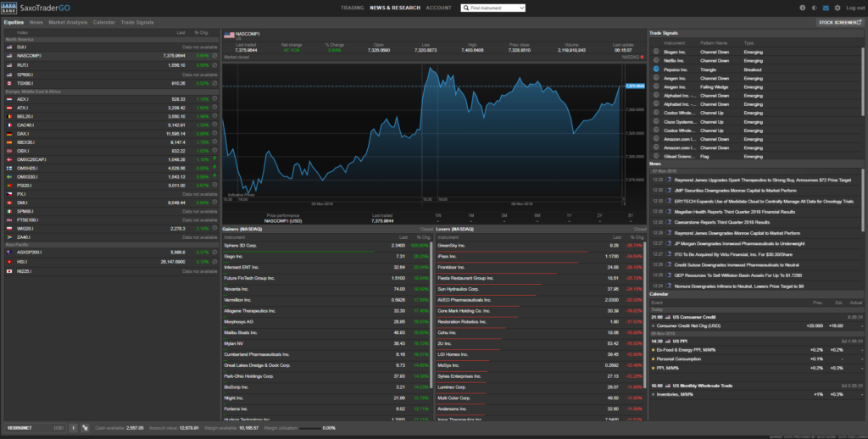
Task: Click the info icon in bottom account bar
Action: coord(72,428)
